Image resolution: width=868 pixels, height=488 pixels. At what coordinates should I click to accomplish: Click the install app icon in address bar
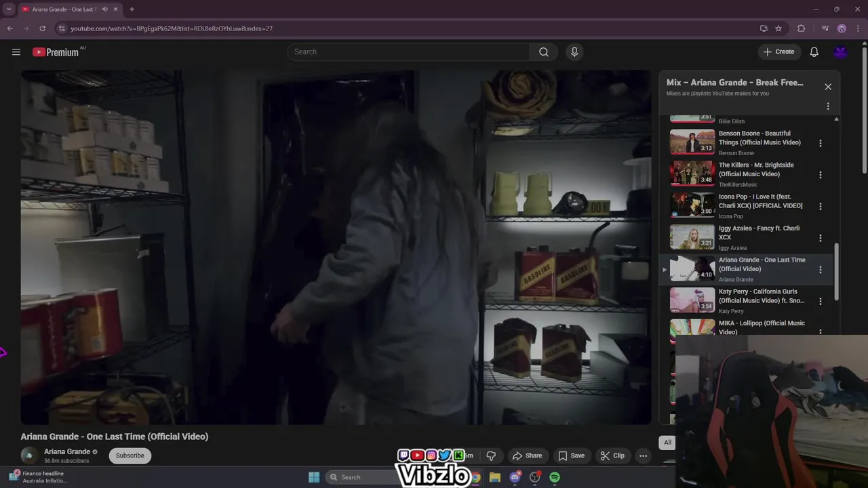[764, 28]
